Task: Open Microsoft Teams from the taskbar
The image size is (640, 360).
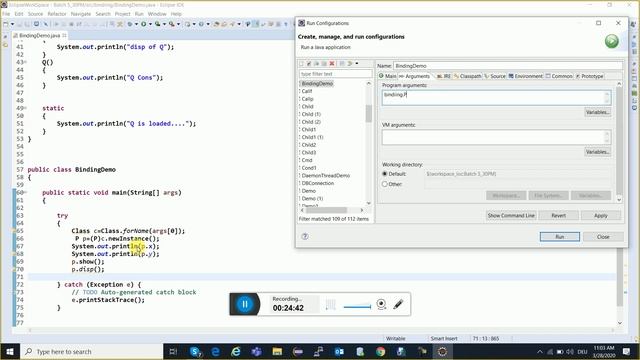Action: point(257,351)
